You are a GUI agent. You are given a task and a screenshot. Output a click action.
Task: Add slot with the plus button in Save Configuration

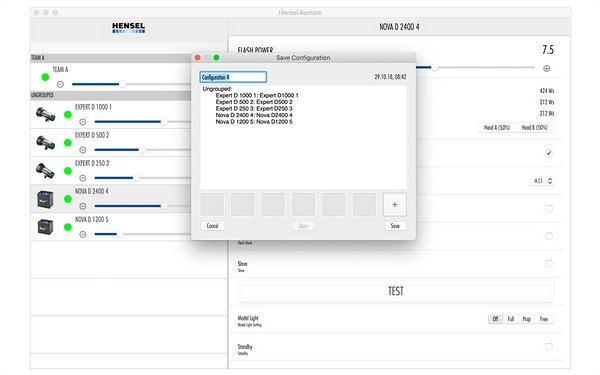(395, 204)
